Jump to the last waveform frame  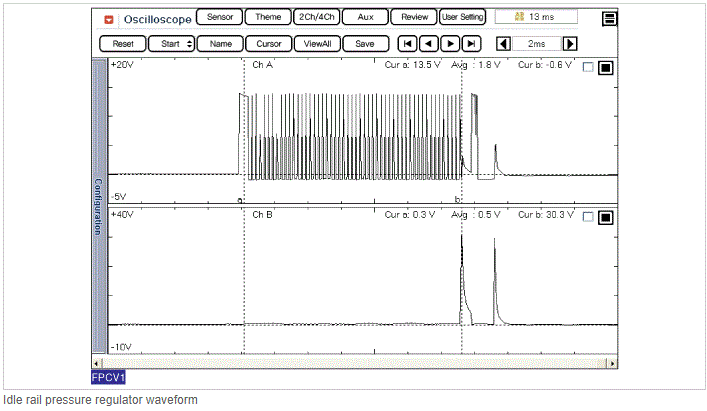coord(471,44)
